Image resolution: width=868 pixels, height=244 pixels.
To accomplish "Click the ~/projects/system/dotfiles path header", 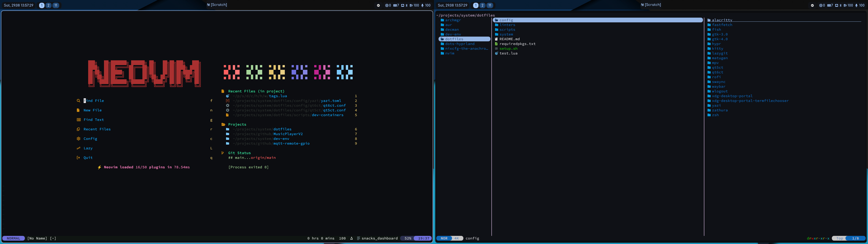I will pos(465,15).
